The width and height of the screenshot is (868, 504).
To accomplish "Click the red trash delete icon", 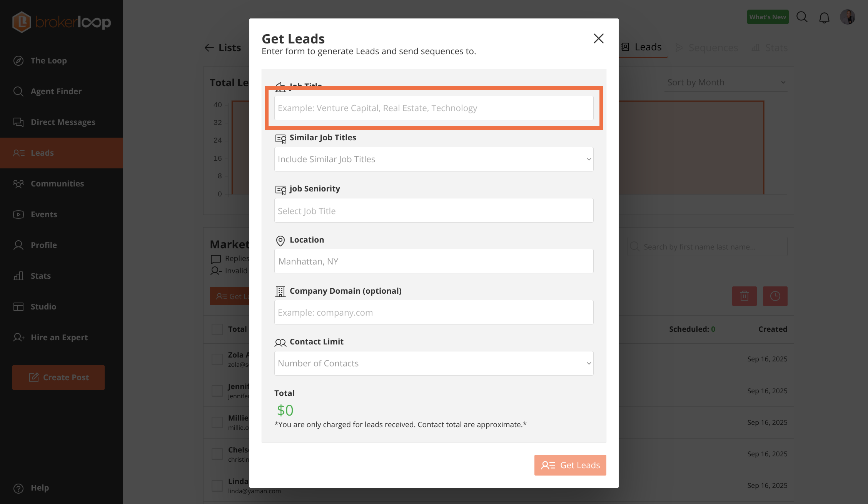I will click(744, 296).
